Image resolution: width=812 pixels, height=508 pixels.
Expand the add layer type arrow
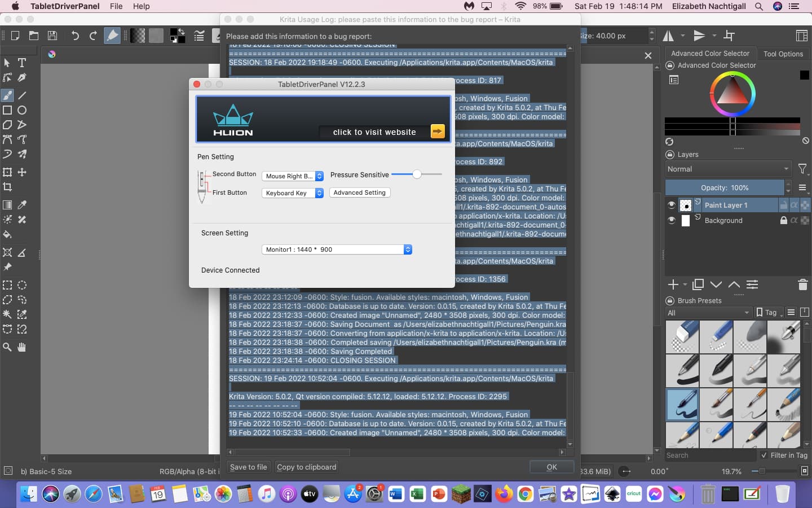coord(685,284)
